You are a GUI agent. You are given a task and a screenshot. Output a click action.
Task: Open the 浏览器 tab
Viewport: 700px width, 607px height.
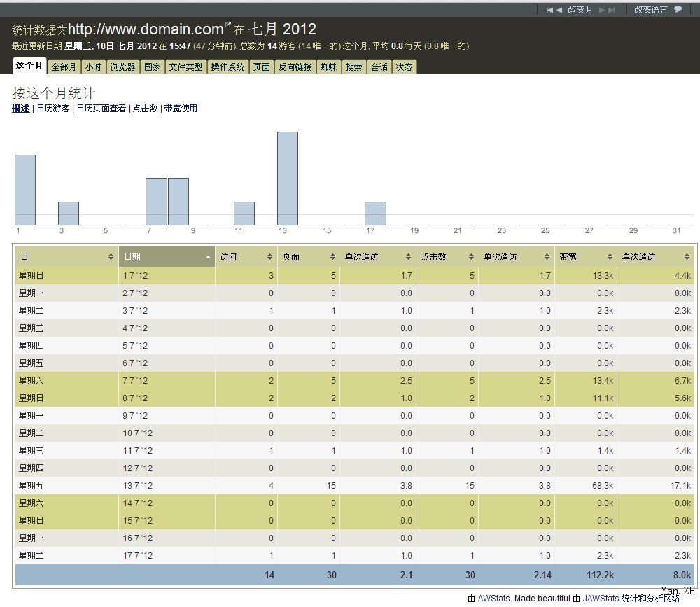(x=122, y=67)
